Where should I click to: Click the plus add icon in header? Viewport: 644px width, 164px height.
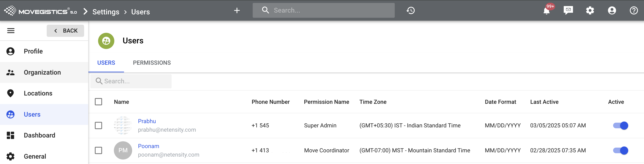point(237,11)
